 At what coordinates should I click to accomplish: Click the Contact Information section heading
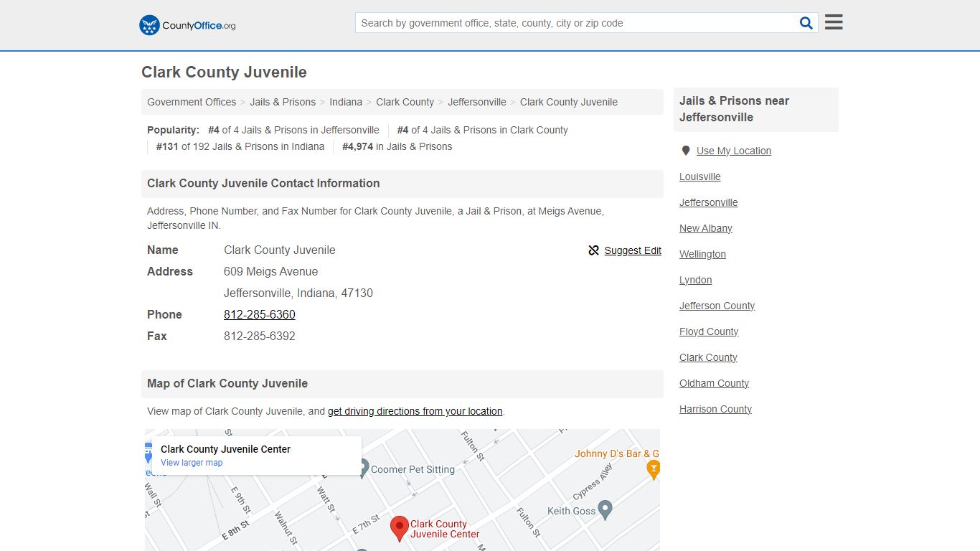tap(263, 184)
